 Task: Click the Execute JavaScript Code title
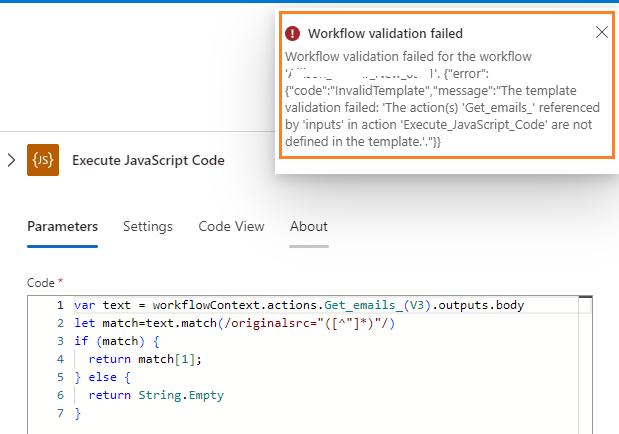click(148, 160)
